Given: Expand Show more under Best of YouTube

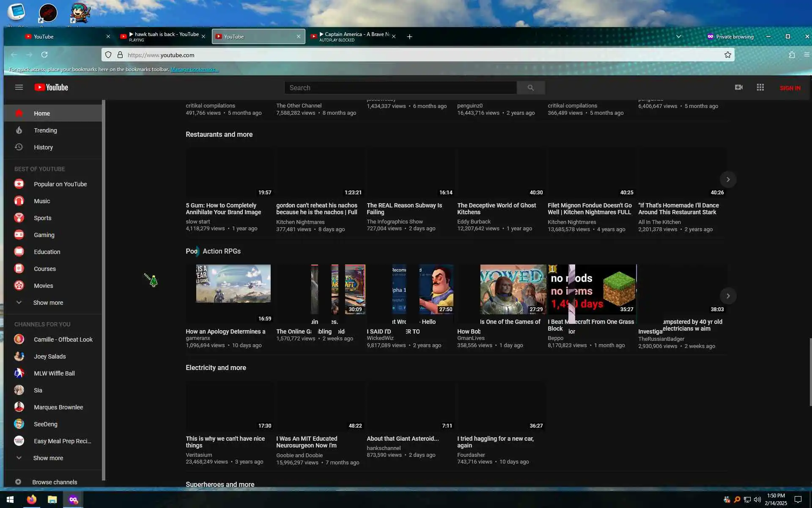Looking at the screenshot, I should (x=48, y=303).
